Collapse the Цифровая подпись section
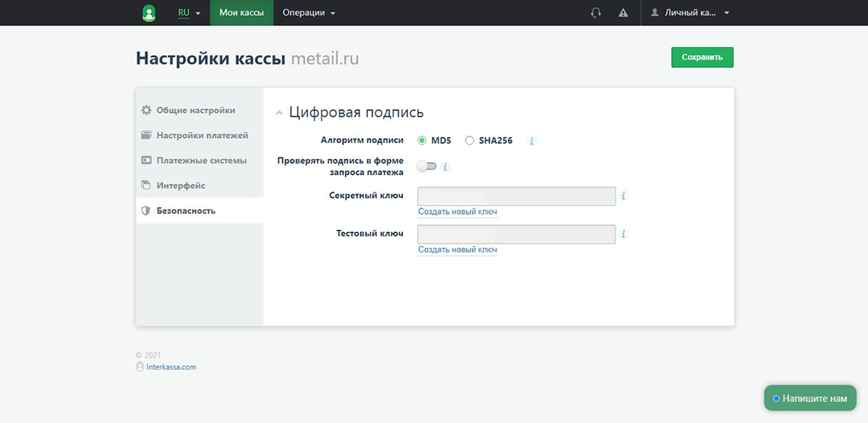This screenshot has height=423, width=868. 279,114
